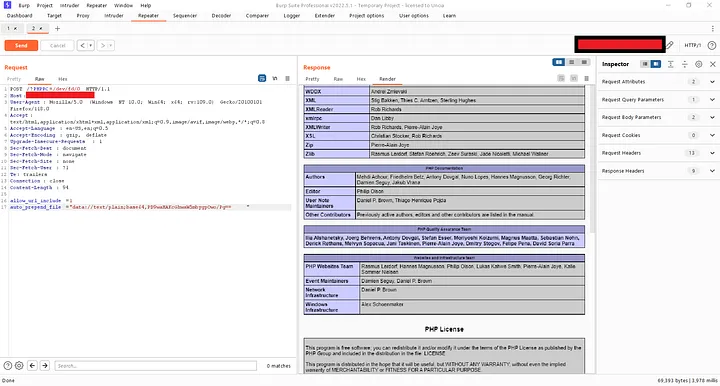
Task: Toggle response message pretty-print icon
Action: click(561, 78)
